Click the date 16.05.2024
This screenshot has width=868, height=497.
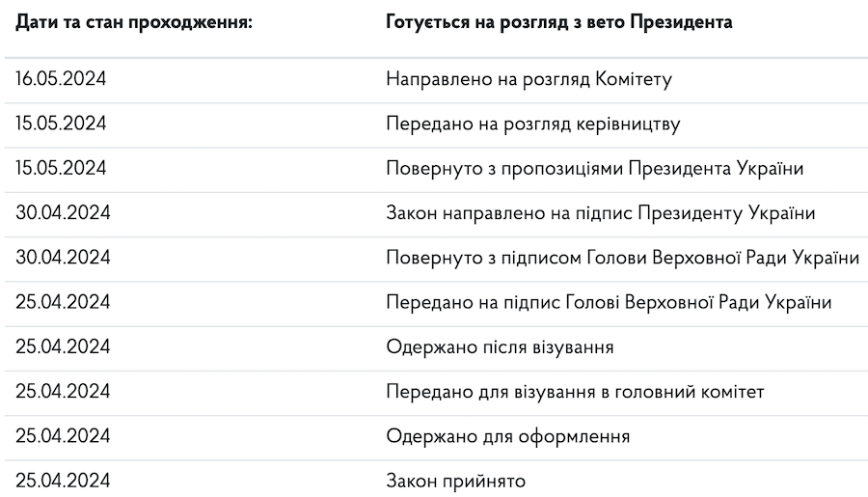coord(61,79)
